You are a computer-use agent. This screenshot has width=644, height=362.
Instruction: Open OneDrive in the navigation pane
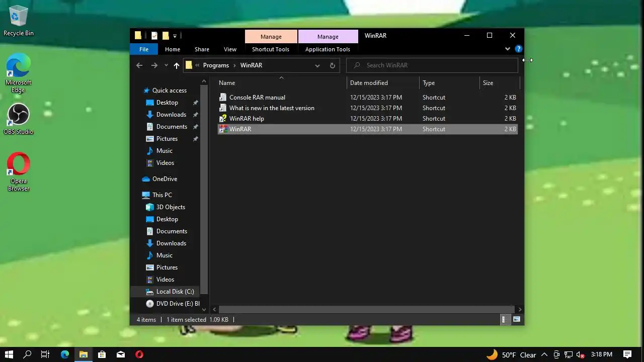(165, 179)
